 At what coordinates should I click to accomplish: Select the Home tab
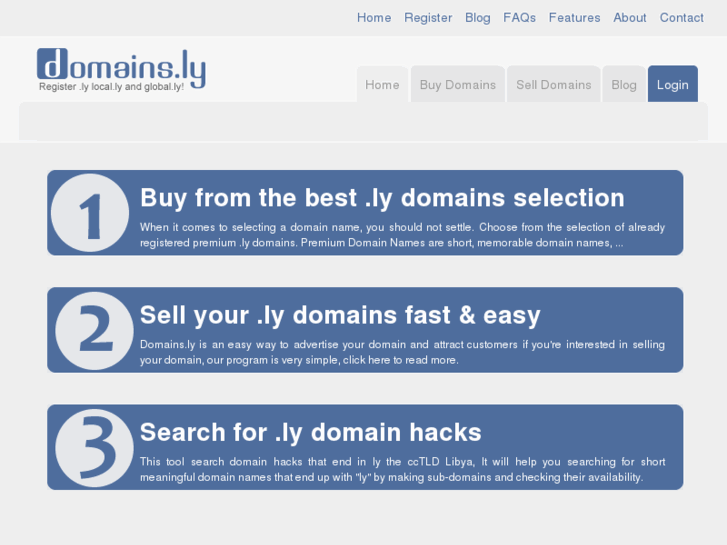[x=382, y=84]
